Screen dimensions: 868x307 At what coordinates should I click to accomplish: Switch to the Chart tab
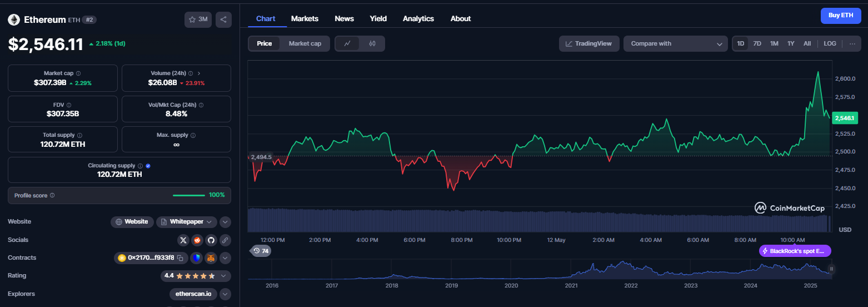click(x=266, y=18)
